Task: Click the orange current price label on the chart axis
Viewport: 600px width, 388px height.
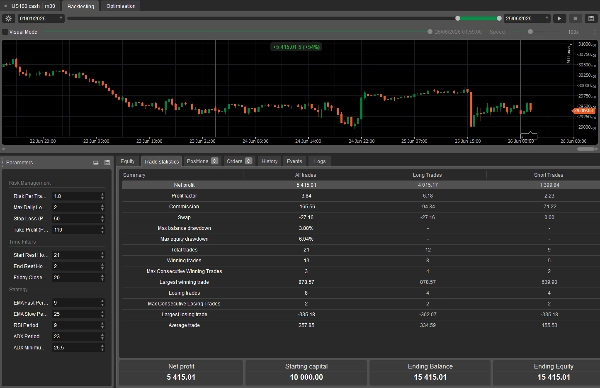Action: (x=584, y=111)
